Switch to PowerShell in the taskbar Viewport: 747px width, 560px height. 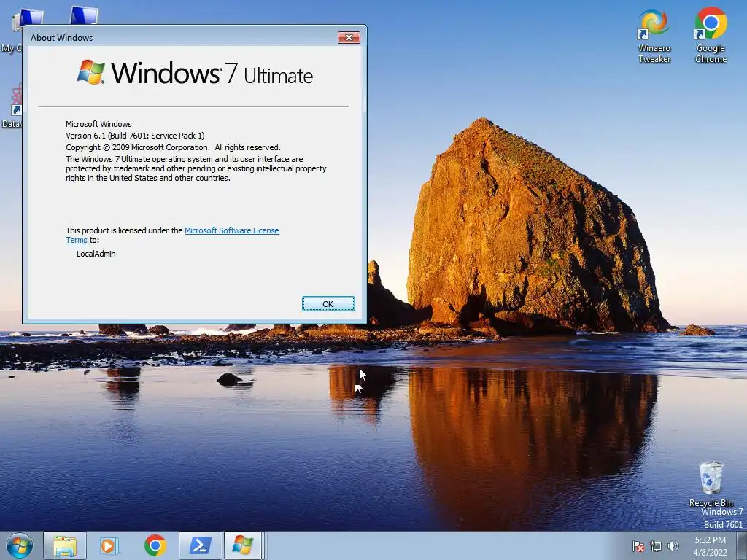tap(200, 545)
